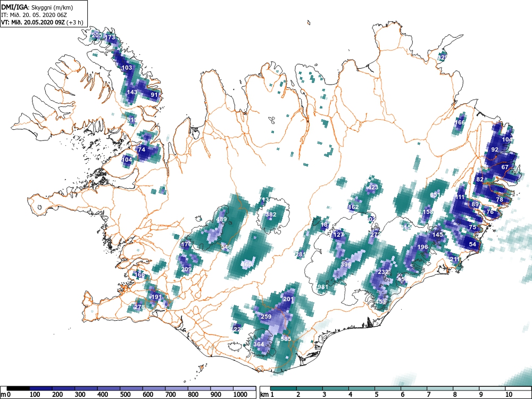Select the visibility value 196
The width and height of the screenshot is (532, 399).
click(422, 247)
